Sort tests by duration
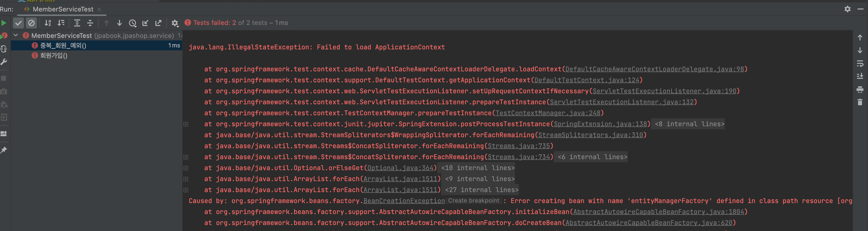 [x=61, y=23]
